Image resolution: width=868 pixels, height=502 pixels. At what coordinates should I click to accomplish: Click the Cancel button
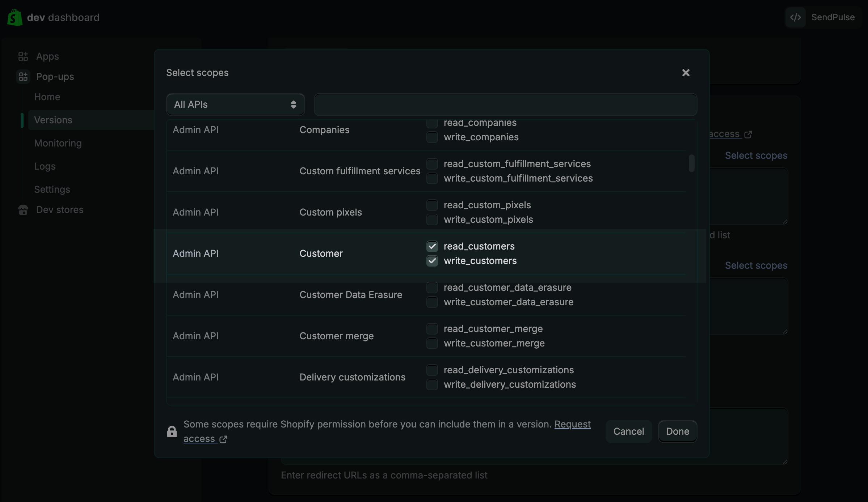[x=628, y=431]
